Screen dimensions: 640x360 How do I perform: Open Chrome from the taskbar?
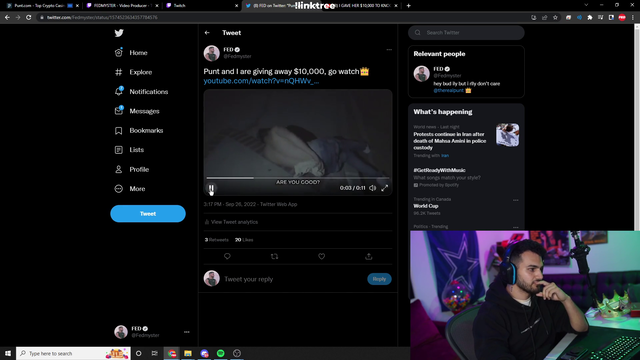pyautogui.click(x=172, y=353)
